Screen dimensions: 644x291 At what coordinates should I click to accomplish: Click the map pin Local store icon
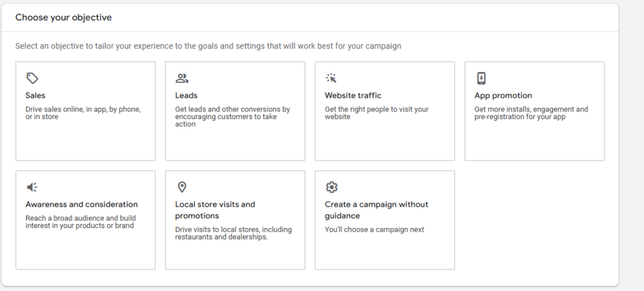click(x=182, y=187)
